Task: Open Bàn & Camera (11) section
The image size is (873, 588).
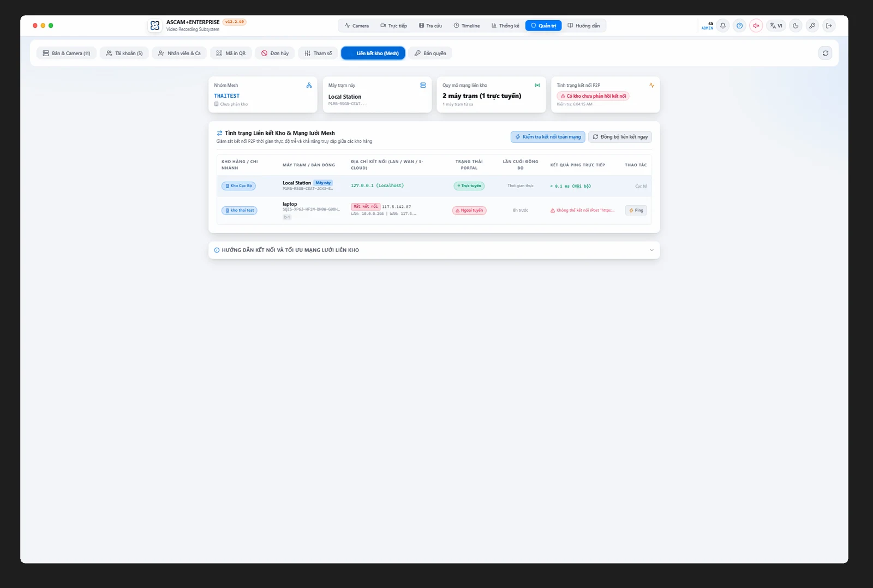Action: point(67,53)
